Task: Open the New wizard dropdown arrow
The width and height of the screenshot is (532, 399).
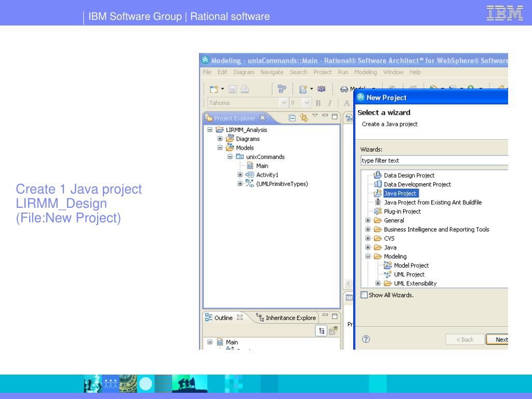Action: 222,89
